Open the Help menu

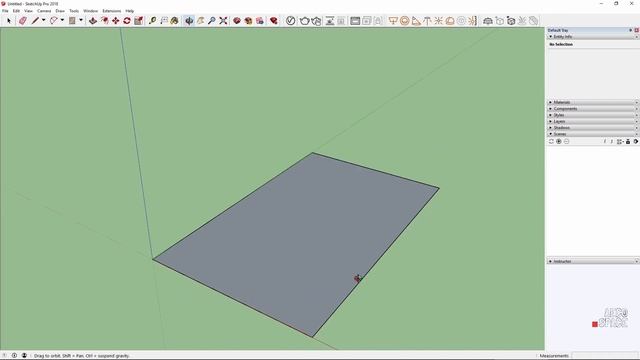(x=130, y=11)
